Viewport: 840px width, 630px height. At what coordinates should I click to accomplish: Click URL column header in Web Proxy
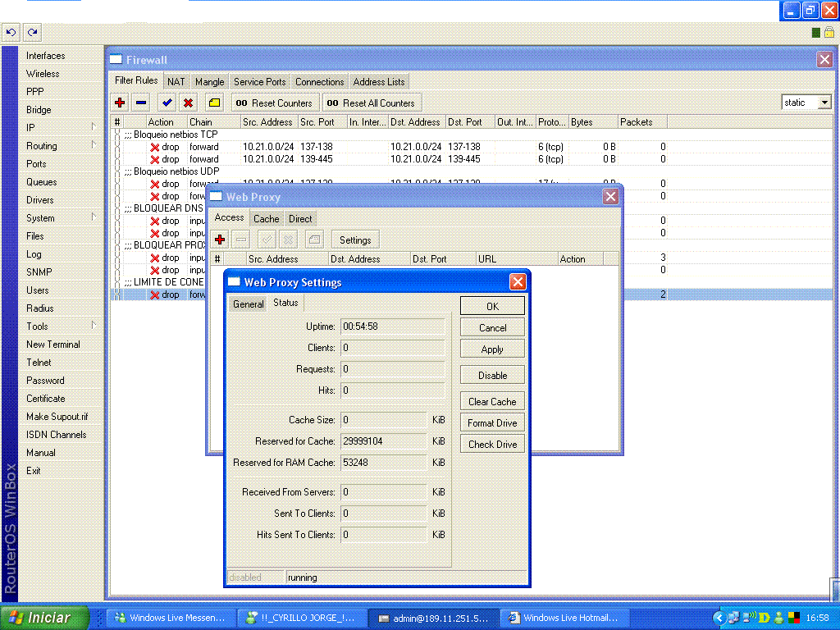pyautogui.click(x=517, y=258)
